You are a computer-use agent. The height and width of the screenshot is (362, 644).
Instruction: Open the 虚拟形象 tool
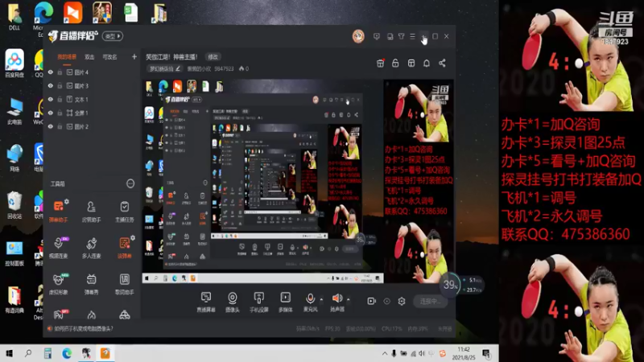(x=58, y=283)
